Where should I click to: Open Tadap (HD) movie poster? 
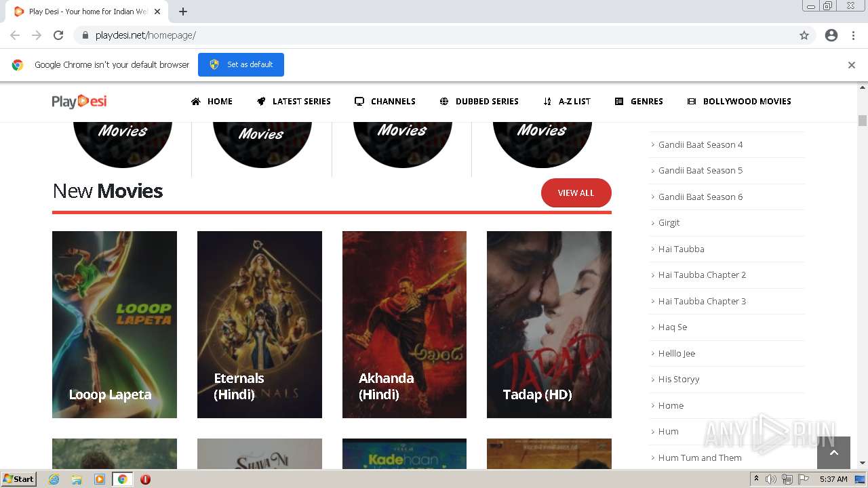tap(549, 325)
